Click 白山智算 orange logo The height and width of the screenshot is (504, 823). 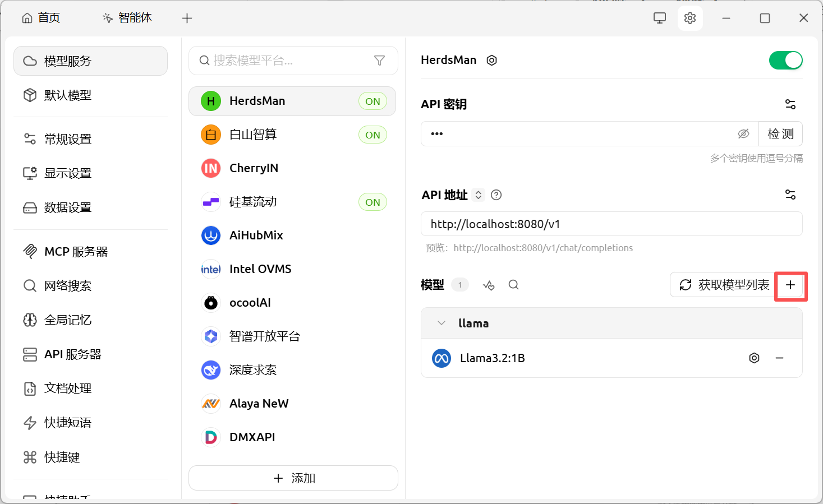pyautogui.click(x=211, y=135)
